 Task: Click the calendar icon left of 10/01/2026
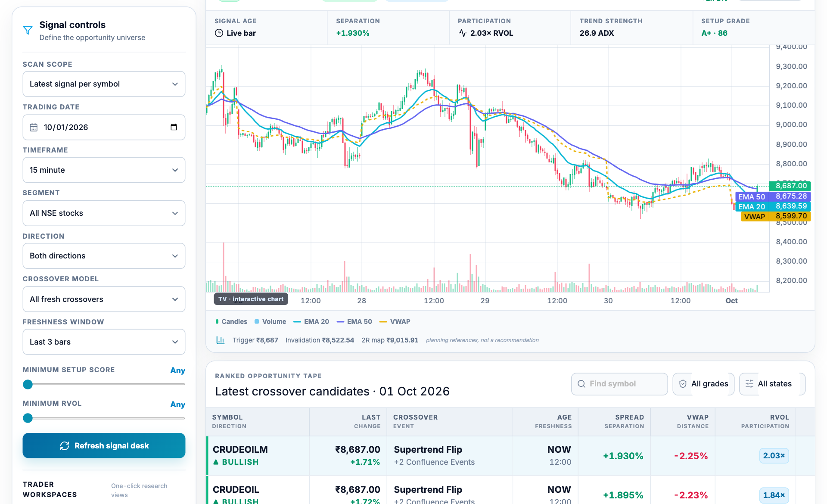34,128
